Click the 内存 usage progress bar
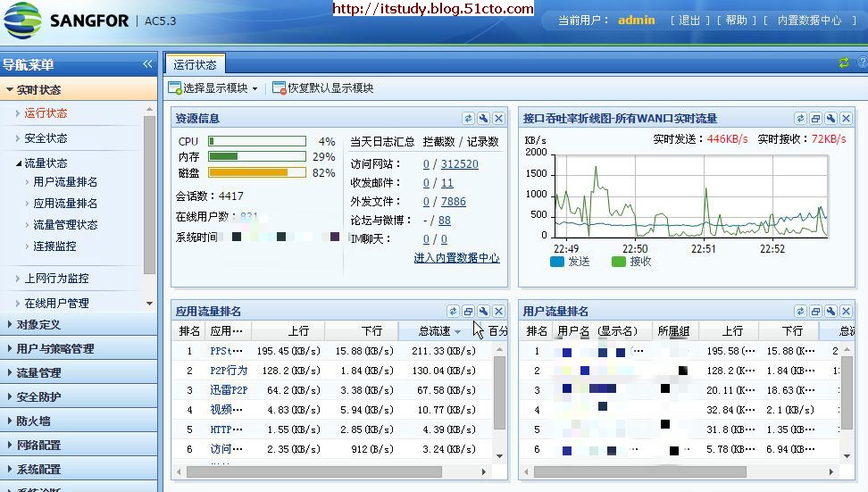 pyautogui.click(x=257, y=156)
